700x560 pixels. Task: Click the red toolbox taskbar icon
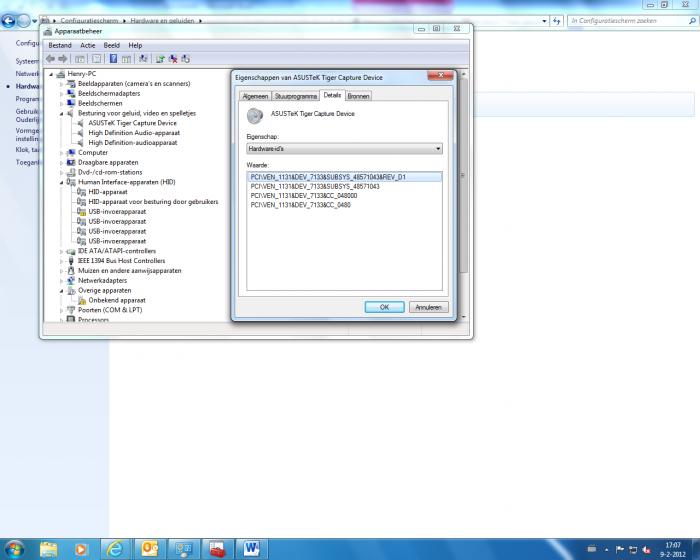click(x=218, y=549)
